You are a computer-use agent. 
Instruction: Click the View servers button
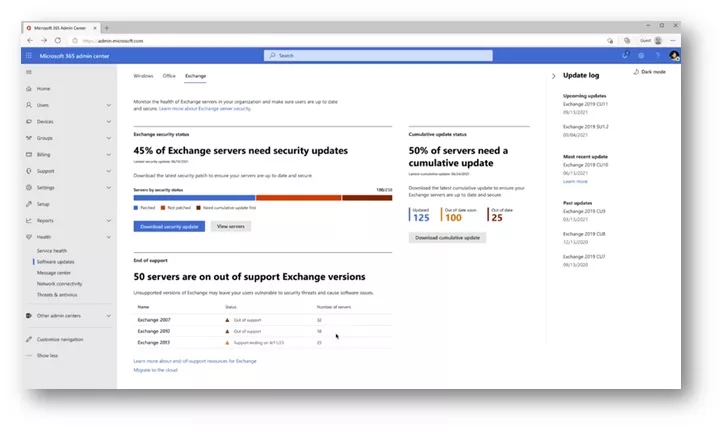(x=231, y=226)
